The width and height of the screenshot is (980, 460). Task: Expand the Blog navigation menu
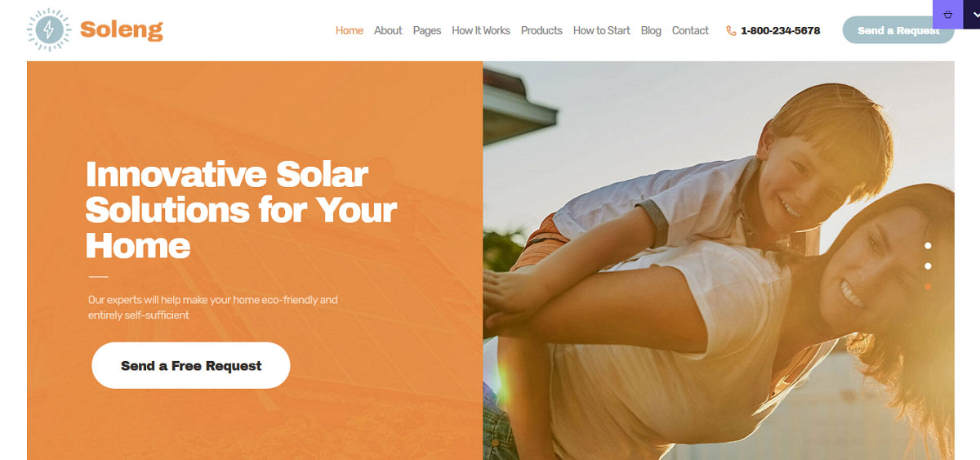click(x=651, y=30)
